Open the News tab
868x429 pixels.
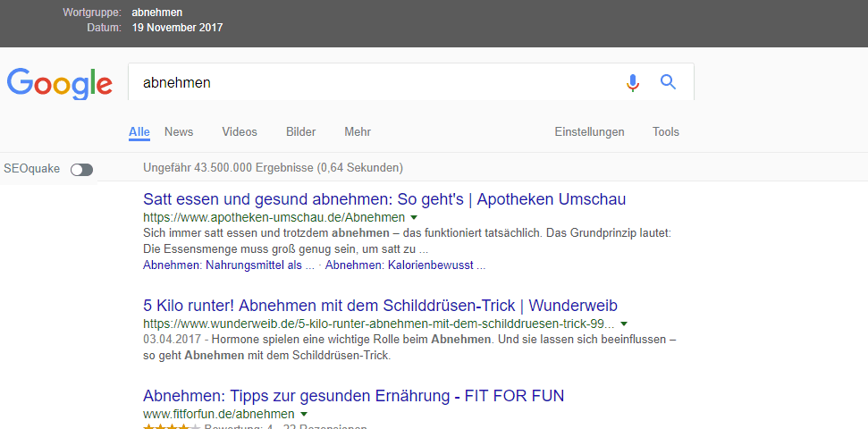point(179,131)
